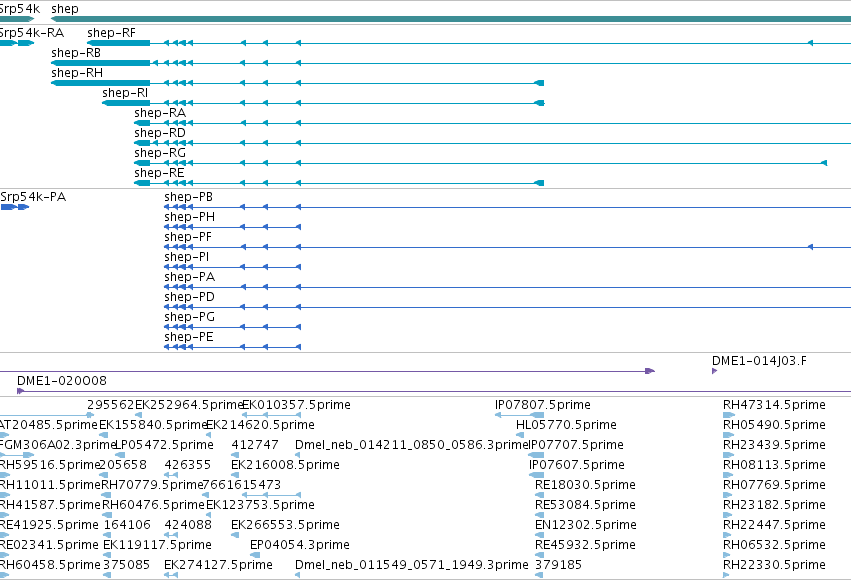Image resolution: width=851 pixels, height=580 pixels.
Task: Click the HL05770.5prime EST label
Action: (x=566, y=425)
